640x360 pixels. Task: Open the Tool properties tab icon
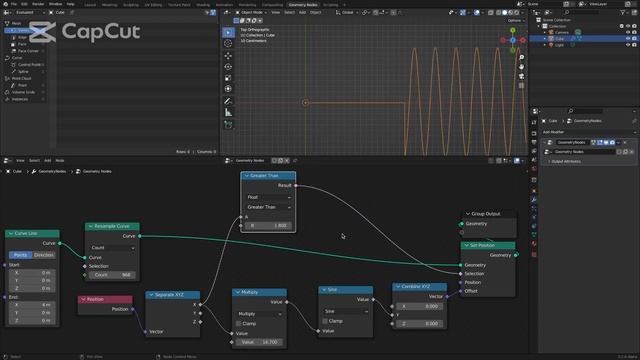[x=534, y=122]
